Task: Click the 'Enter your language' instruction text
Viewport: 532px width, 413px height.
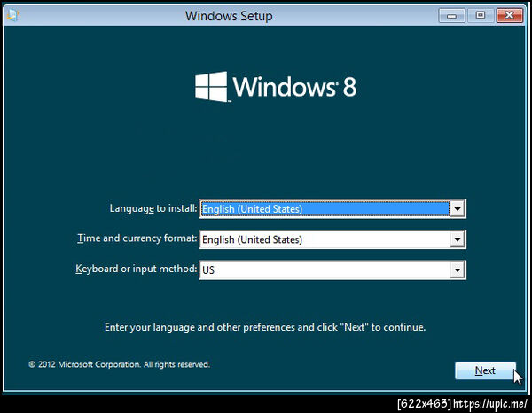Action: tap(265, 327)
